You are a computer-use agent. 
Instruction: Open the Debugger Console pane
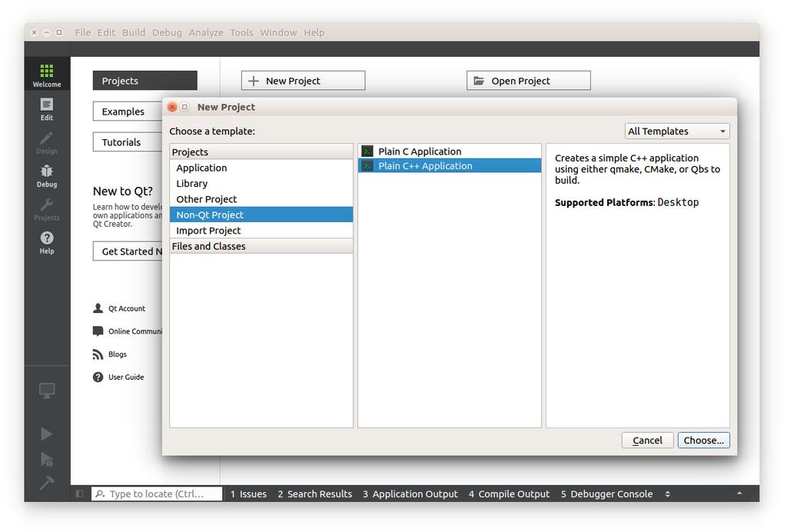tap(606, 494)
